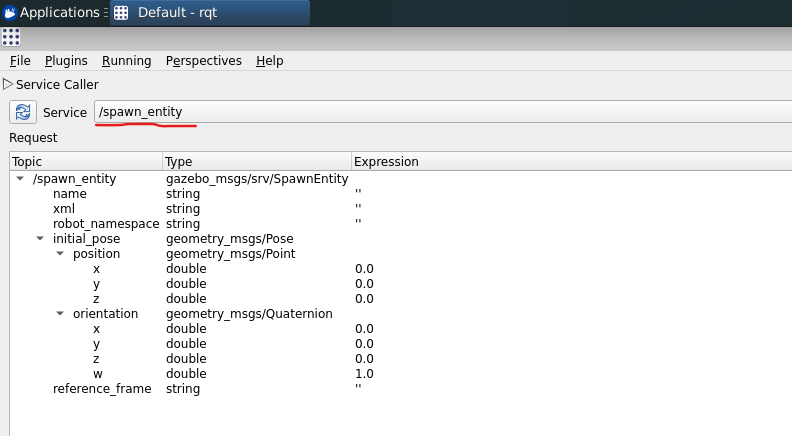Click orientation z value 0.0
The image size is (792, 436).
[364, 359]
